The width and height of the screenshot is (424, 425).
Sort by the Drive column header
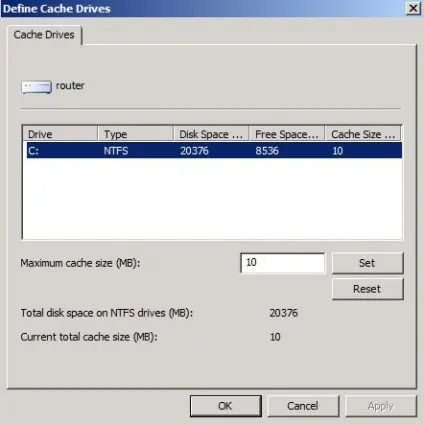coord(60,134)
